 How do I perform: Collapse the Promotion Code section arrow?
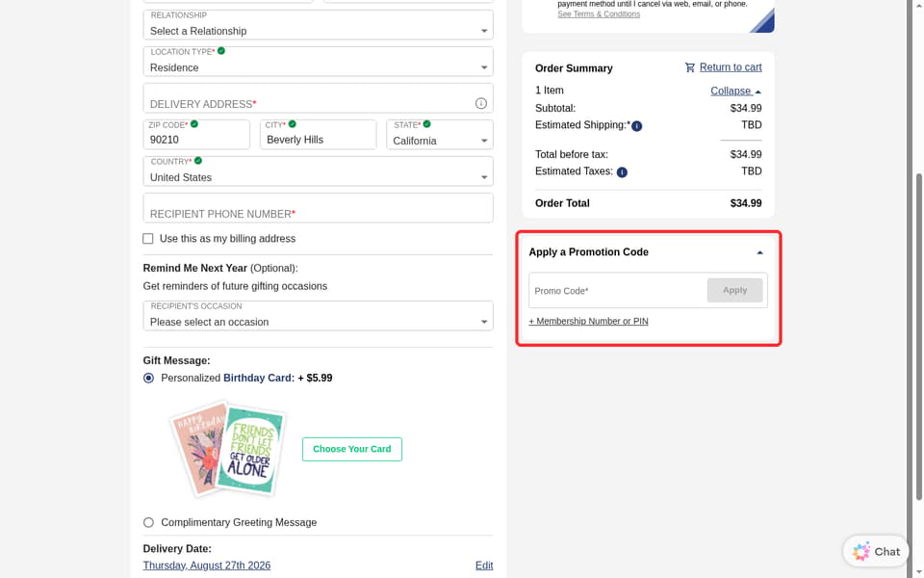pyautogui.click(x=759, y=252)
